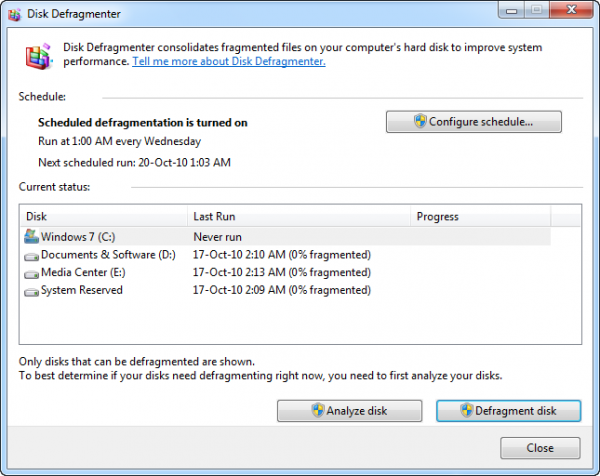Open Tell me more about Disk Defragmenter link
This screenshot has width=600, height=476.
point(229,61)
